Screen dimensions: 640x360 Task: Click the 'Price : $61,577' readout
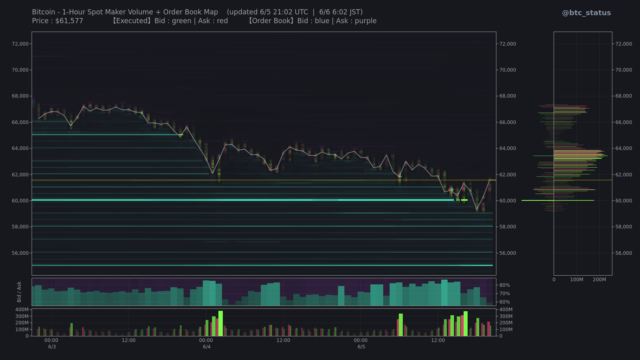click(58, 21)
